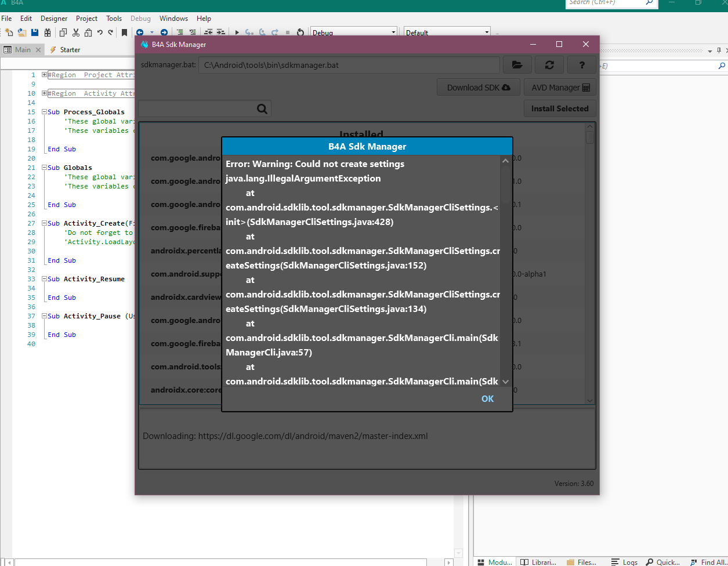The height and width of the screenshot is (566, 728).
Task: Open the Debug build mode dropdown
Action: [354, 32]
